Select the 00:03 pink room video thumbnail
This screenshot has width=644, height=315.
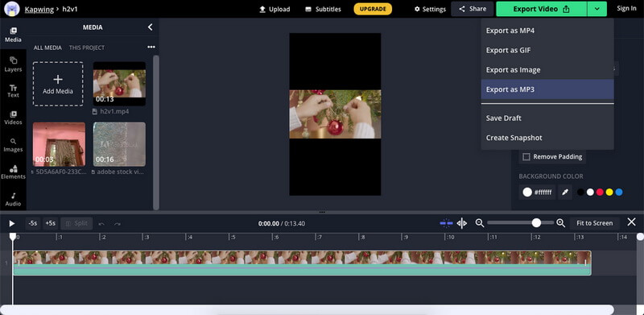[x=59, y=144]
